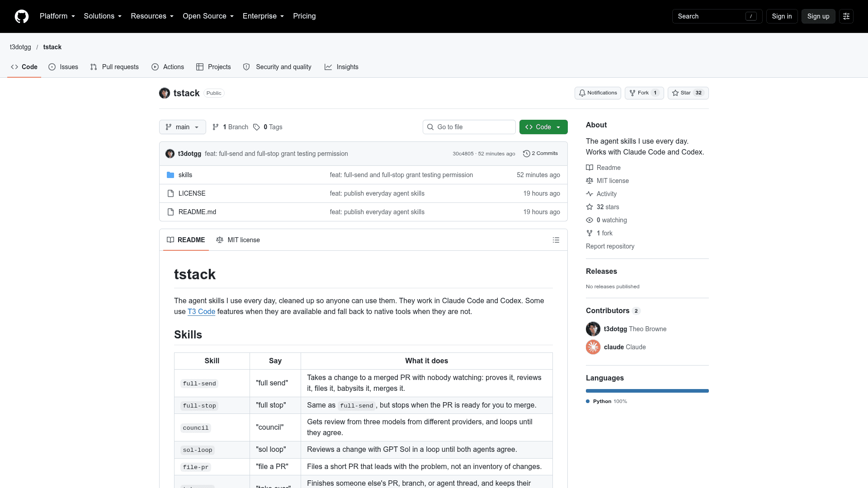Open the 1 Branch list

coord(230,127)
